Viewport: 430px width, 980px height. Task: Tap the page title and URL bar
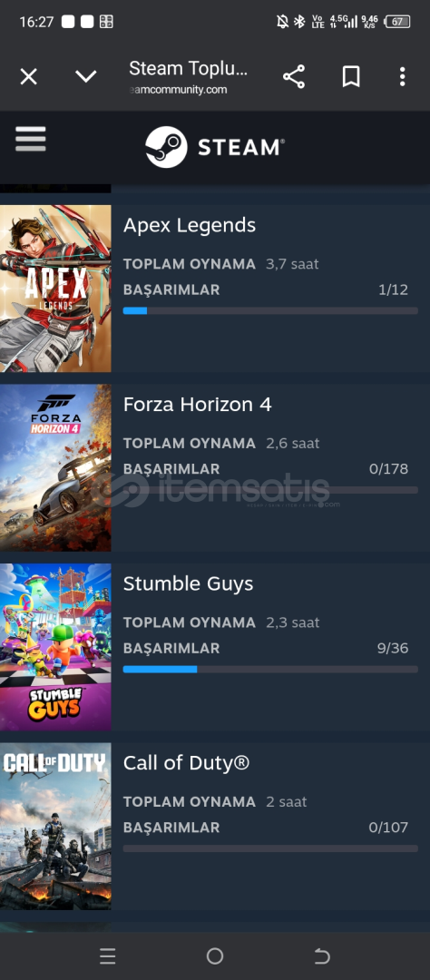tap(188, 77)
